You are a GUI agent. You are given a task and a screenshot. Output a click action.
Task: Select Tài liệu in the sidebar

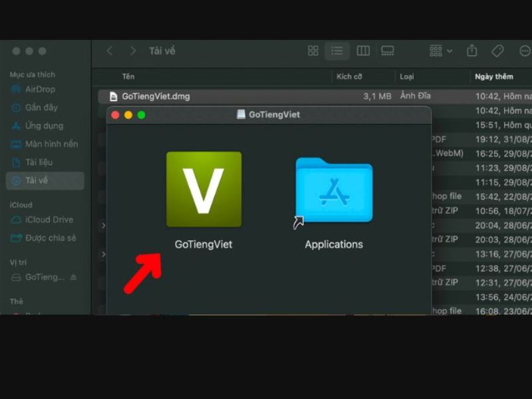(x=31, y=162)
